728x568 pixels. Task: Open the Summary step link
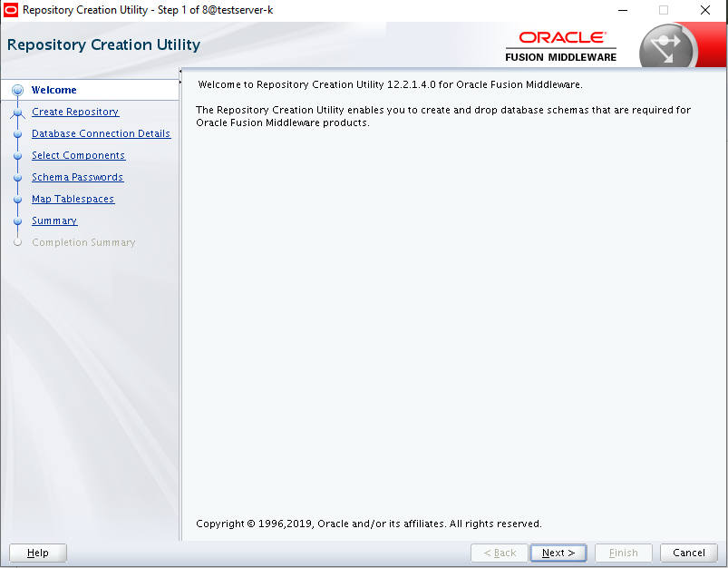point(54,220)
